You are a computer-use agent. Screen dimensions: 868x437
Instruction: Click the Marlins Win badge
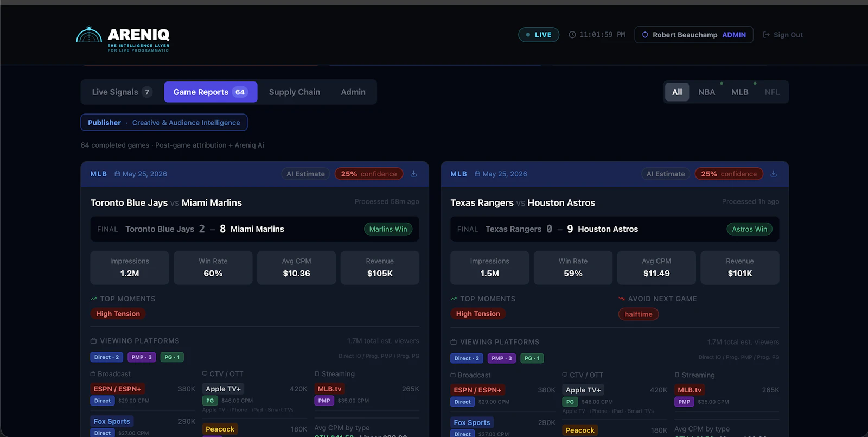coord(388,229)
